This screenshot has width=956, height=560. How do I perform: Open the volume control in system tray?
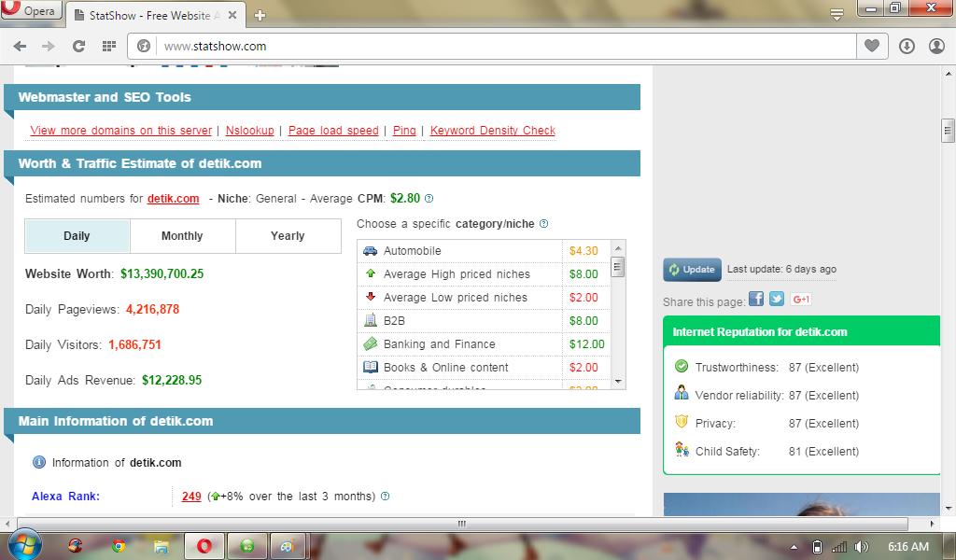pyautogui.click(x=861, y=547)
